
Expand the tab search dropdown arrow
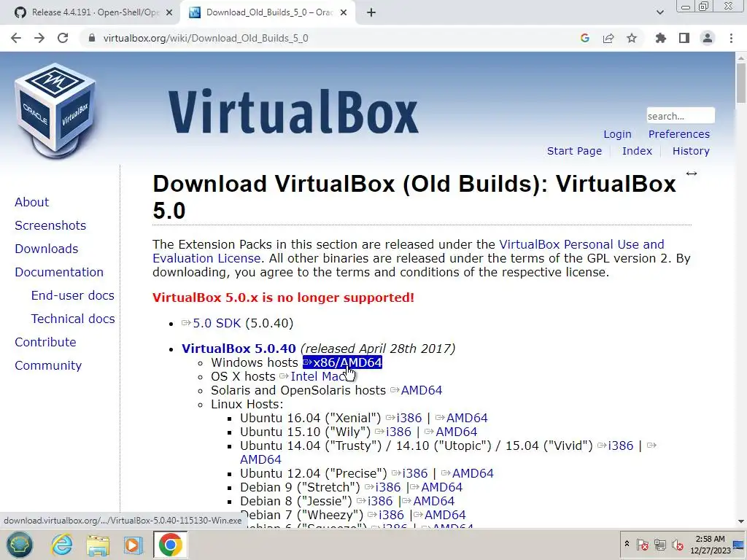pyautogui.click(x=659, y=12)
